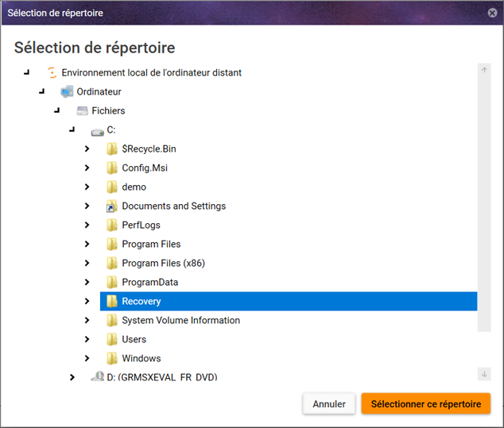Viewport: 504px width, 428px height.
Task: Click the System Volume Information folder icon
Action: click(x=112, y=321)
